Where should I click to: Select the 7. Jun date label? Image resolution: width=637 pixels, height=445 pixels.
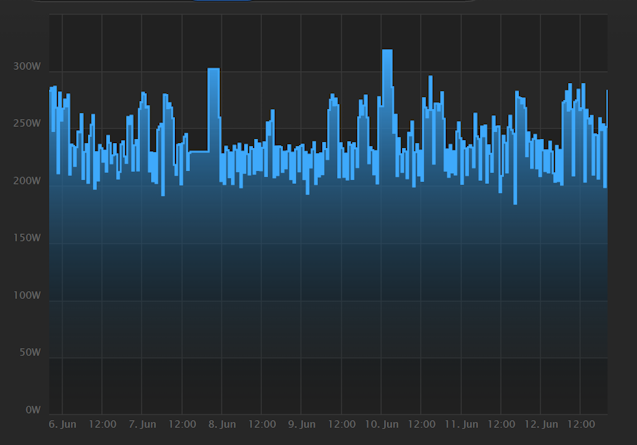point(142,424)
